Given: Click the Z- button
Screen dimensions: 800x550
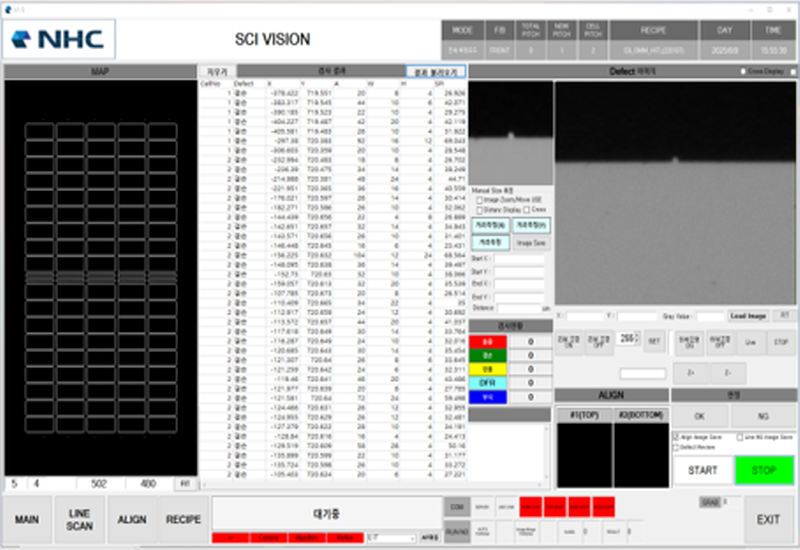Looking at the screenshot, I should point(727,372).
